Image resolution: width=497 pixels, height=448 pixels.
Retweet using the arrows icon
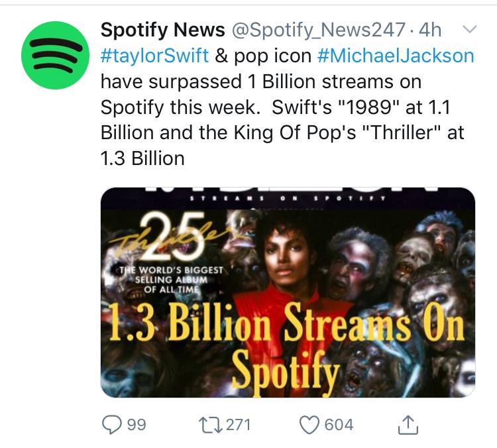(x=210, y=425)
